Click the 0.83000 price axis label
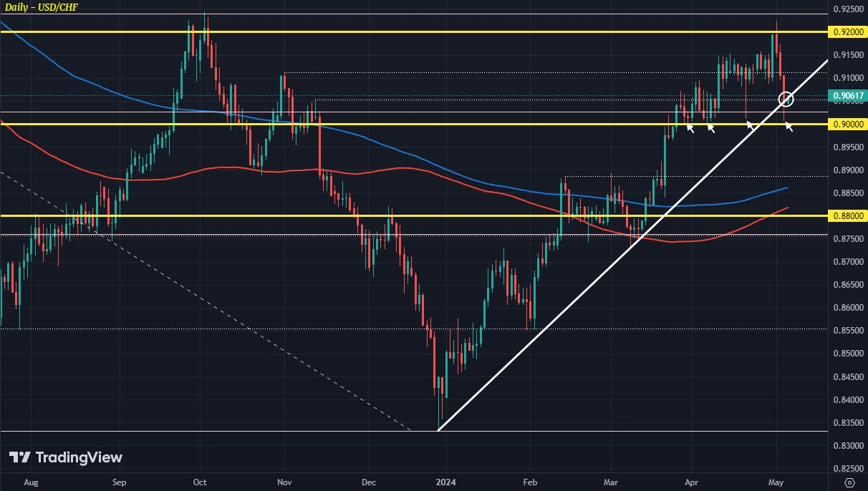The height and width of the screenshot is (491, 868). pyautogui.click(x=848, y=444)
